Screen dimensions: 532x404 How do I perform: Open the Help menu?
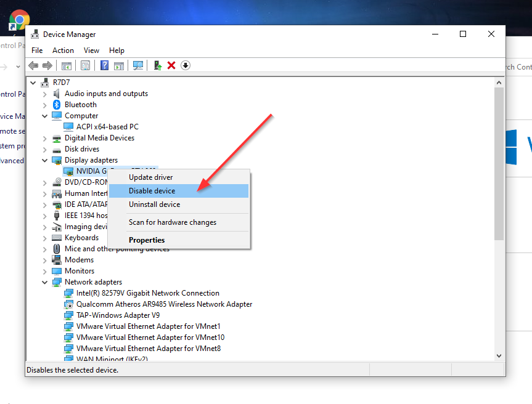tap(117, 50)
